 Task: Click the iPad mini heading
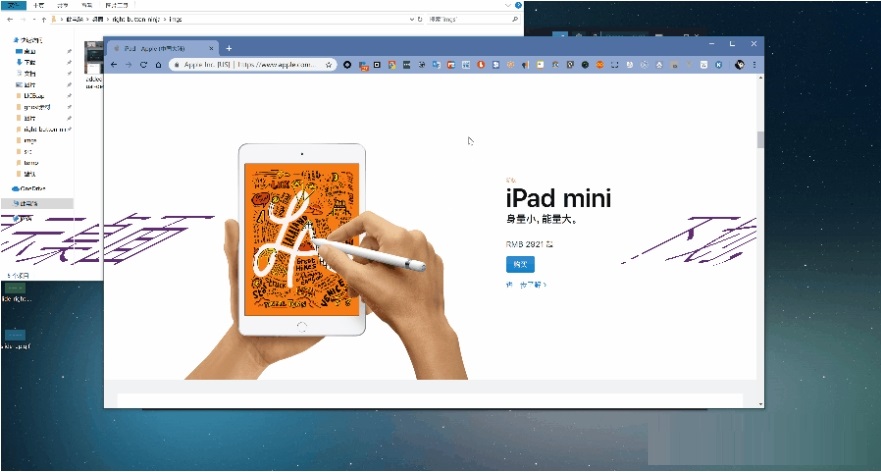[x=558, y=198]
